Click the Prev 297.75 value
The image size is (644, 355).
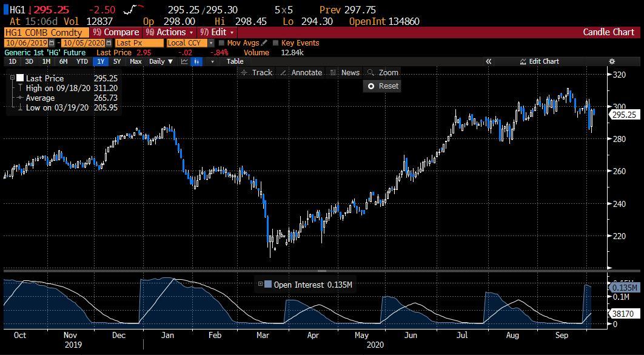tap(347, 10)
